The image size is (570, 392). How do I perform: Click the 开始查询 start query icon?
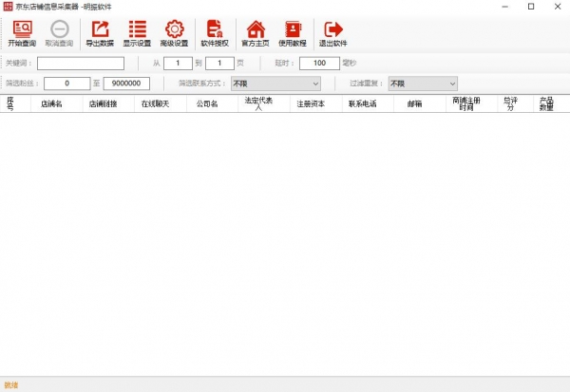[x=22, y=33]
